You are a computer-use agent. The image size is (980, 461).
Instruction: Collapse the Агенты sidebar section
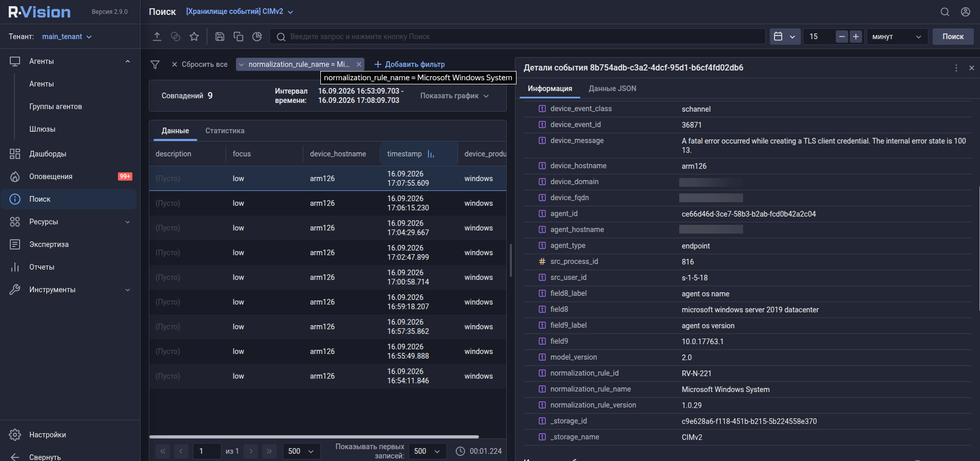(x=128, y=61)
